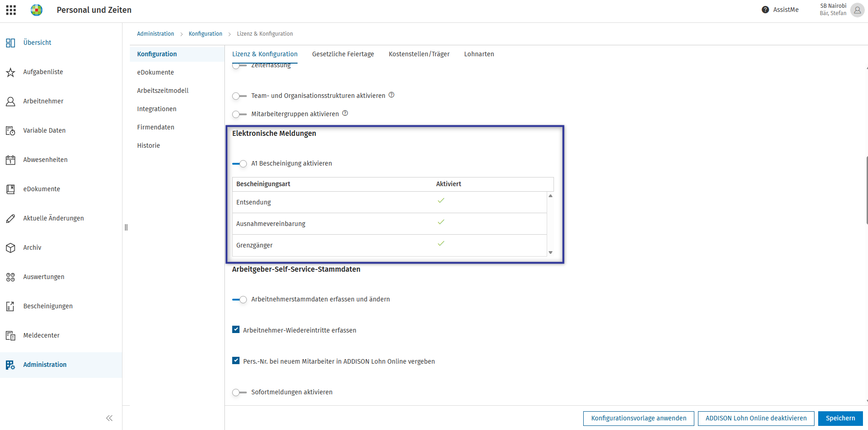
Task: Show help for Mitarbeitergruppen aktivieren
Action: 345,113
